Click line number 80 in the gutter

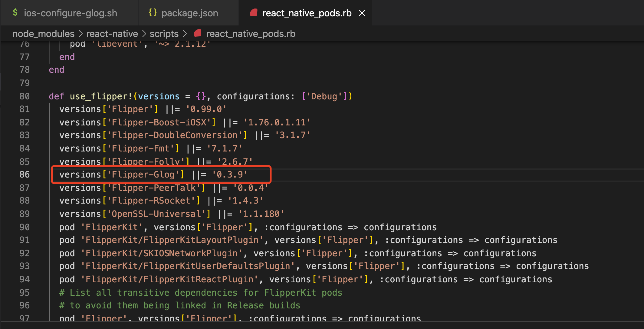[25, 96]
